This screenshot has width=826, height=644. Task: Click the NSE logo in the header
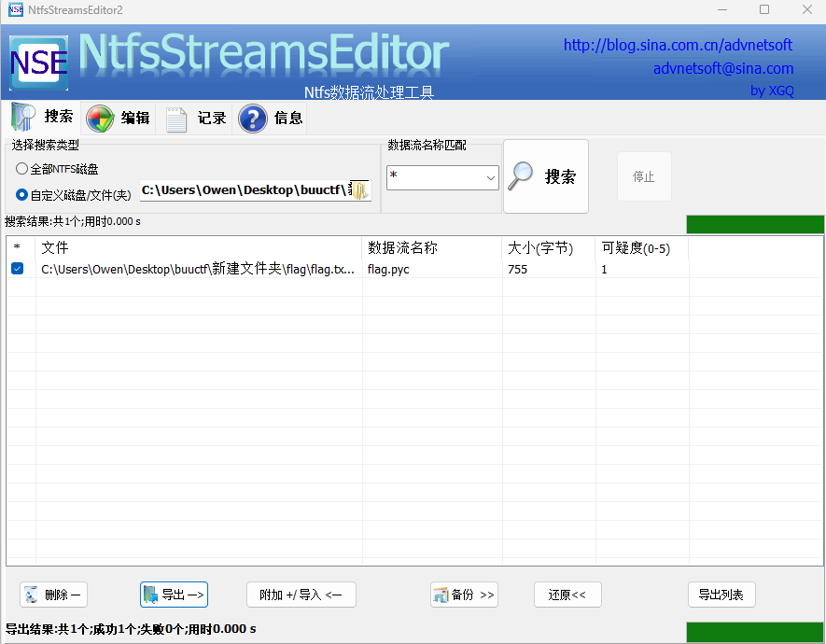[x=38, y=63]
